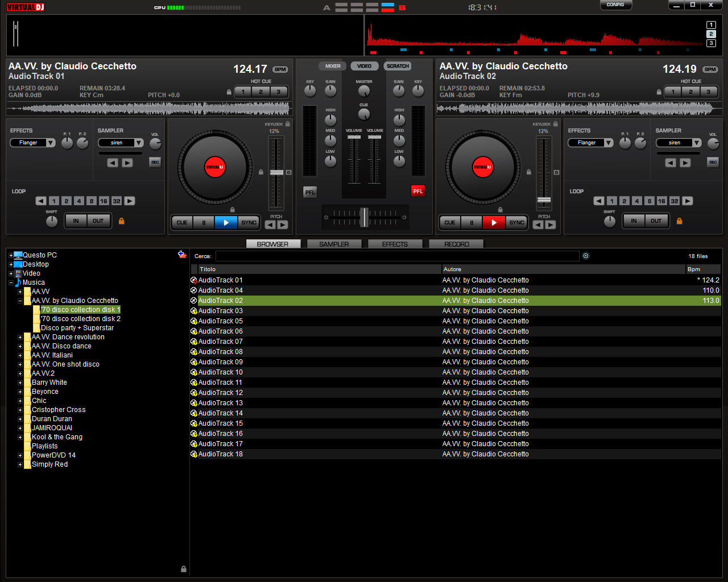Toggle right deck keylock icon

(x=556, y=124)
